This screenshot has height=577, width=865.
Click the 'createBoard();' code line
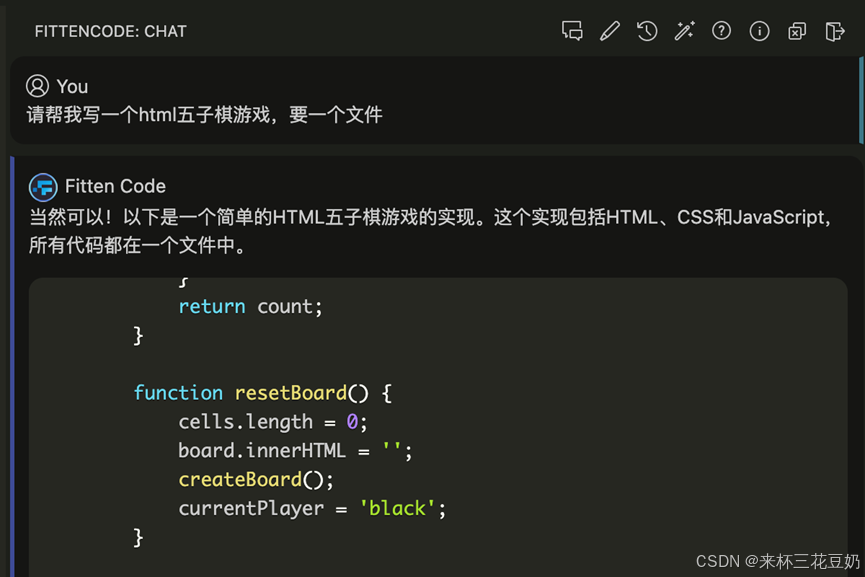point(256,480)
